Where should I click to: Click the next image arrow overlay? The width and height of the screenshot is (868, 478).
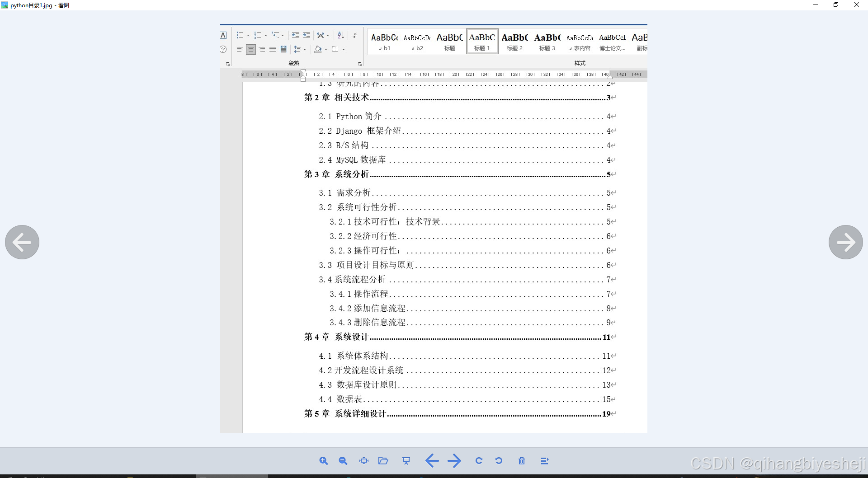845,242
